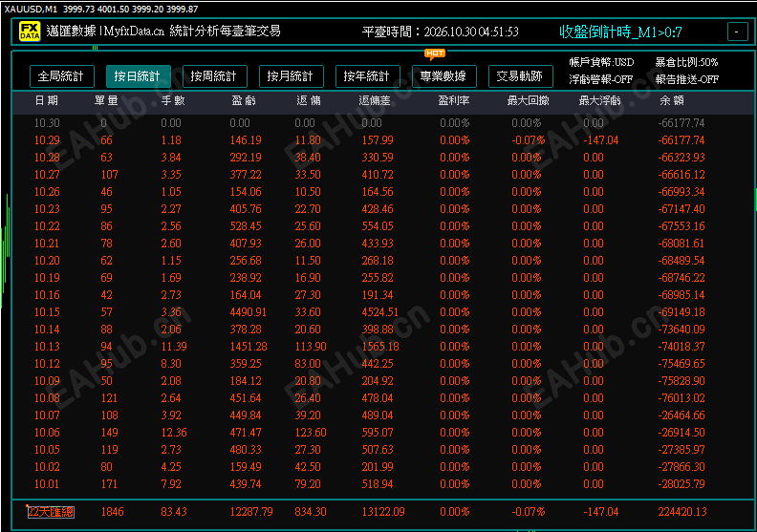Click the 83.00 rebate value for 10.12
Image resolution: width=757 pixels, height=532 pixels.
click(308, 364)
